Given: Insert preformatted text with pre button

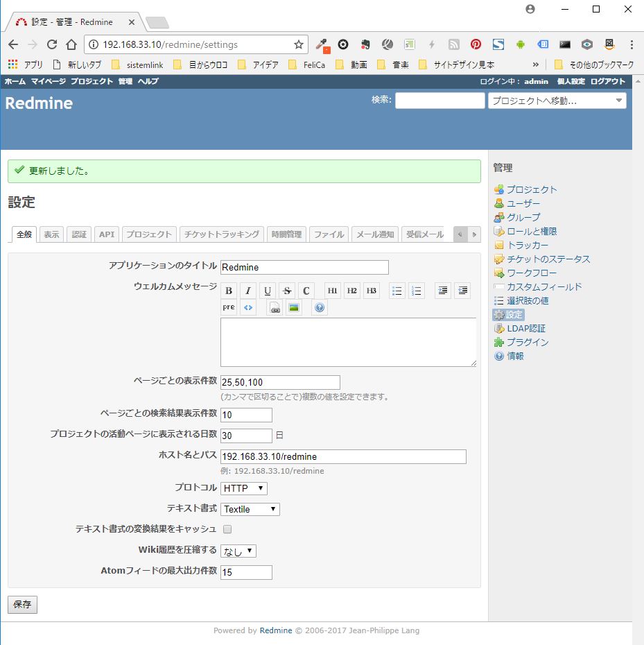Looking at the screenshot, I should coord(229,307).
